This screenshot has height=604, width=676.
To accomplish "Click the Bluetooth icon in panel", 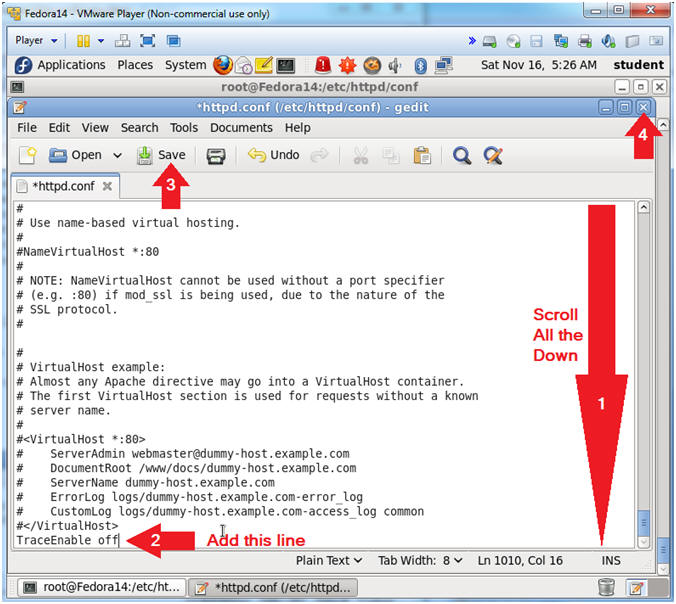I will [420, 66].
